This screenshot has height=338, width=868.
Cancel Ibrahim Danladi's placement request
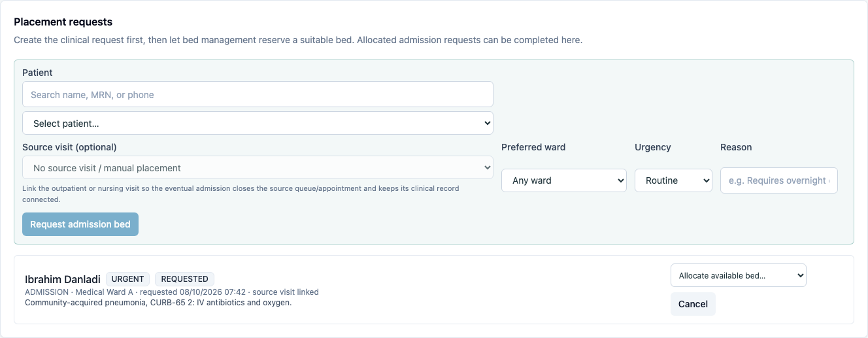[693, 304]
